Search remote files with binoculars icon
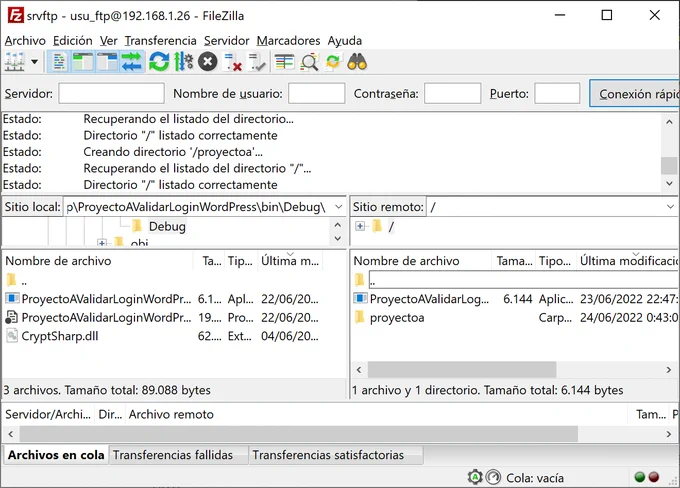Screen dimensions: 680x488 (x=357, y=62)
